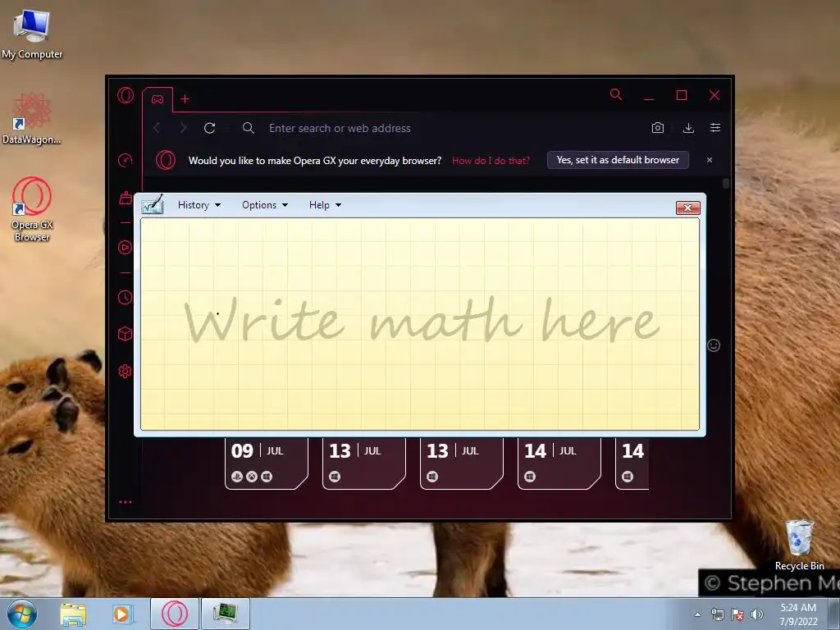This screenshot has height=630, width=840.
Task: Open History clock icon in sidebar
Action: 125,297
